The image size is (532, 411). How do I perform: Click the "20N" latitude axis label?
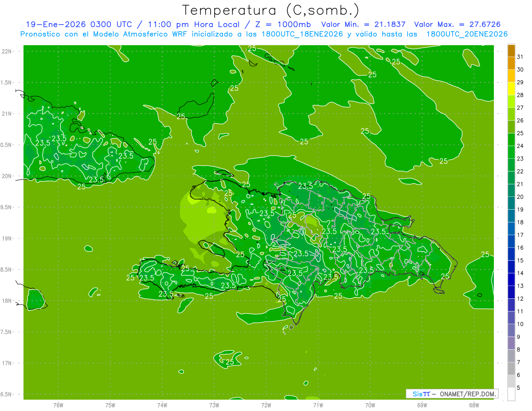tap(8, 176)
